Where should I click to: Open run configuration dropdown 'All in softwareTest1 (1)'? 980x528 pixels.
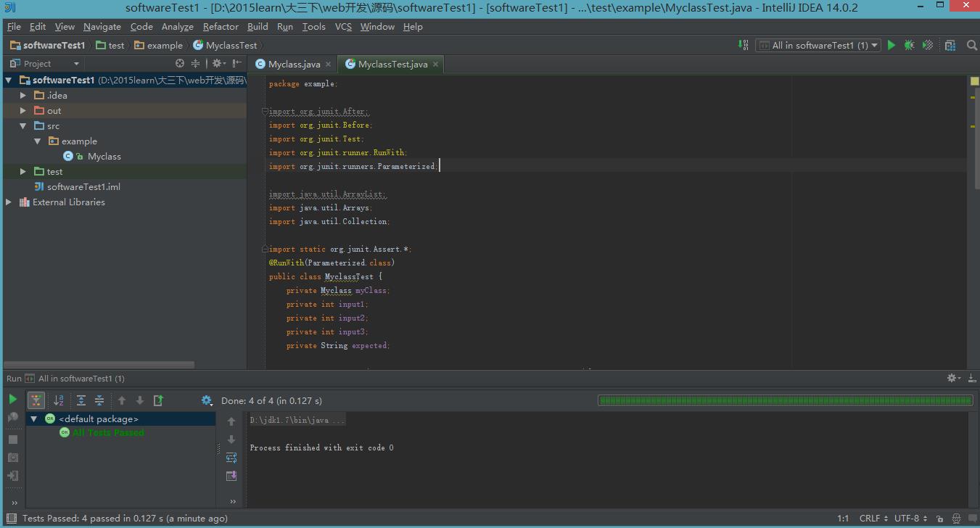(818, 45)
